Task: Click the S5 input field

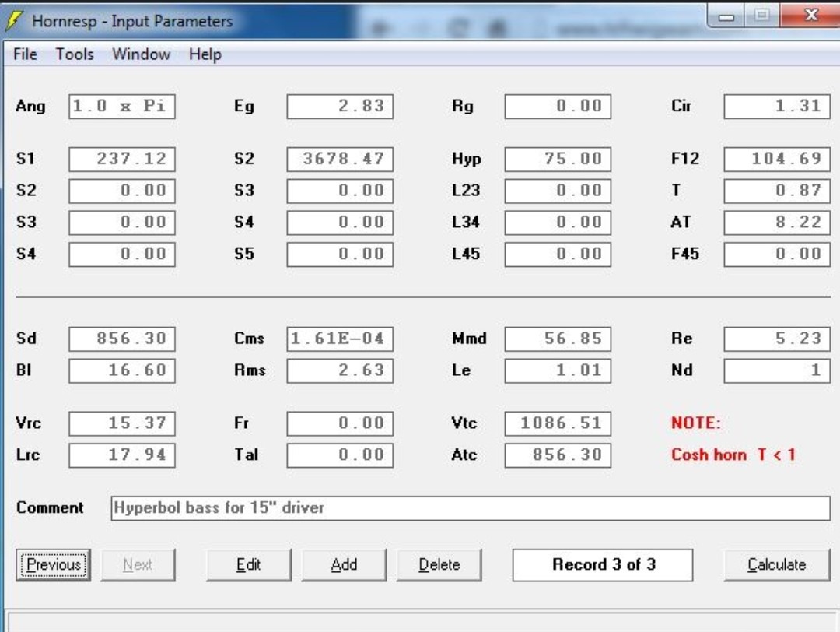Action: point(340,254)
